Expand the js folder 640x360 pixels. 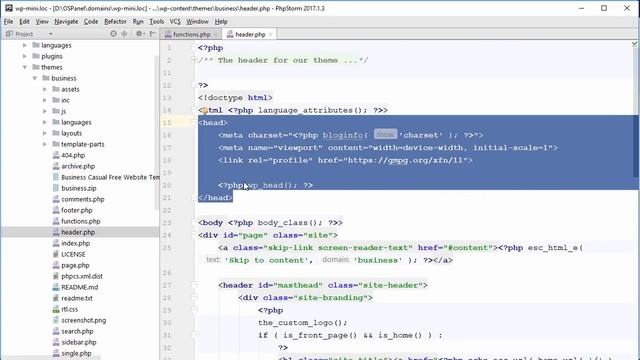coord(44,111)
